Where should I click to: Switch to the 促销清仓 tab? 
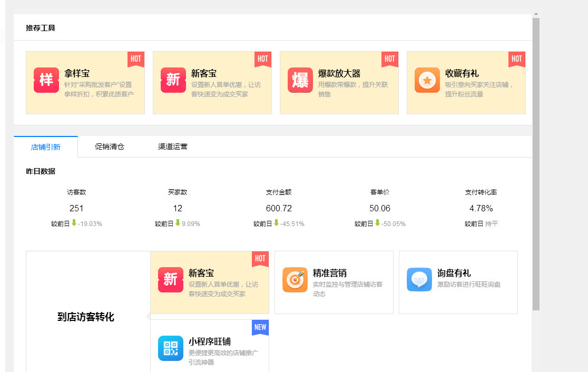click(x=108, y=146)
